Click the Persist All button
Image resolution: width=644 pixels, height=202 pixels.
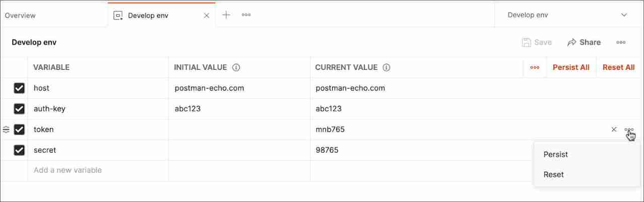[571, 67]
